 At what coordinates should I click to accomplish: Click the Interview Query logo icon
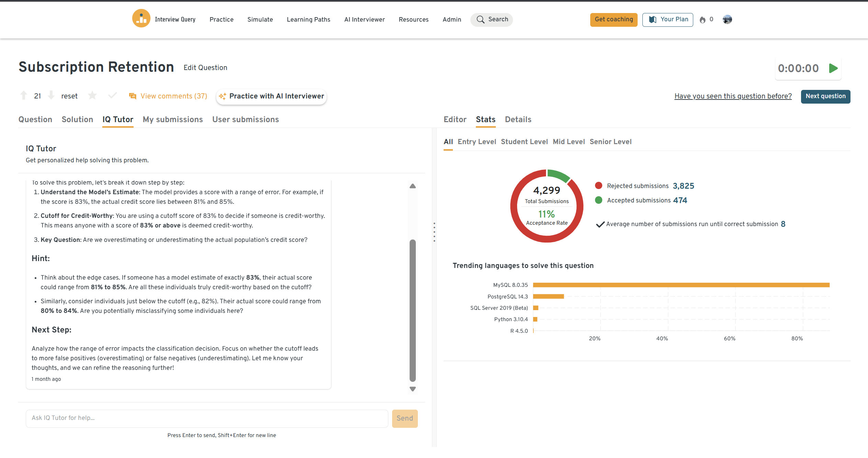[141, 19]
